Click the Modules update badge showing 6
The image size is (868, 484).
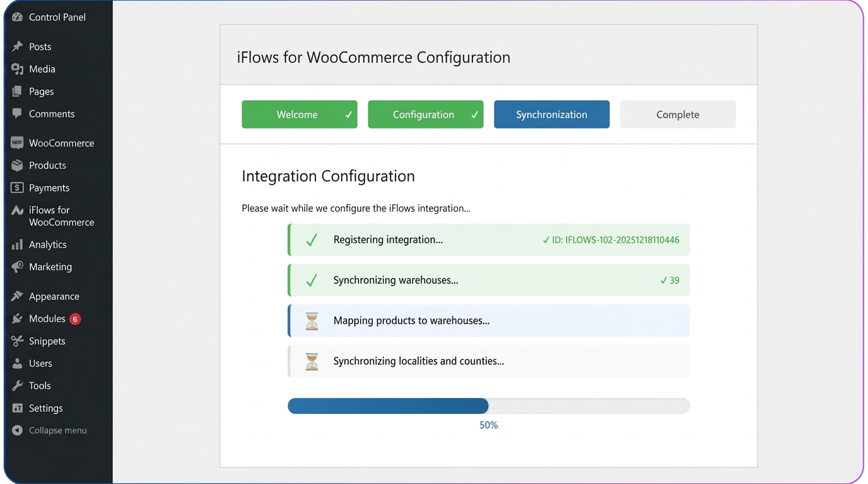(75, 319)
